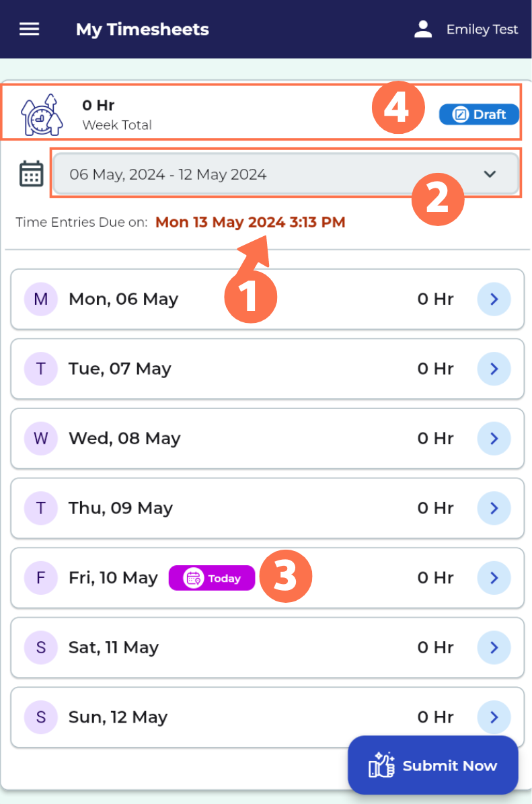Click the Monday letter avatar circle
532x804 pixels.
(x=41, y=299)
